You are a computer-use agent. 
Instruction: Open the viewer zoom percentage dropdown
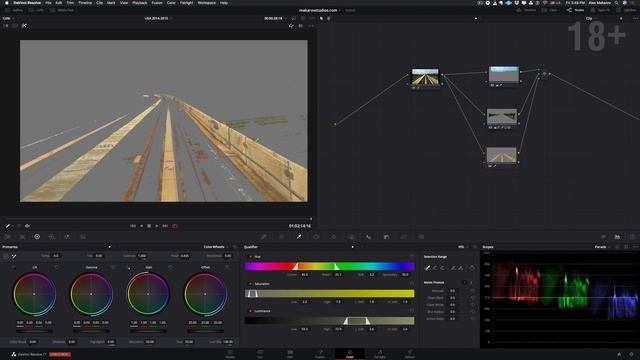coord(8,18)
